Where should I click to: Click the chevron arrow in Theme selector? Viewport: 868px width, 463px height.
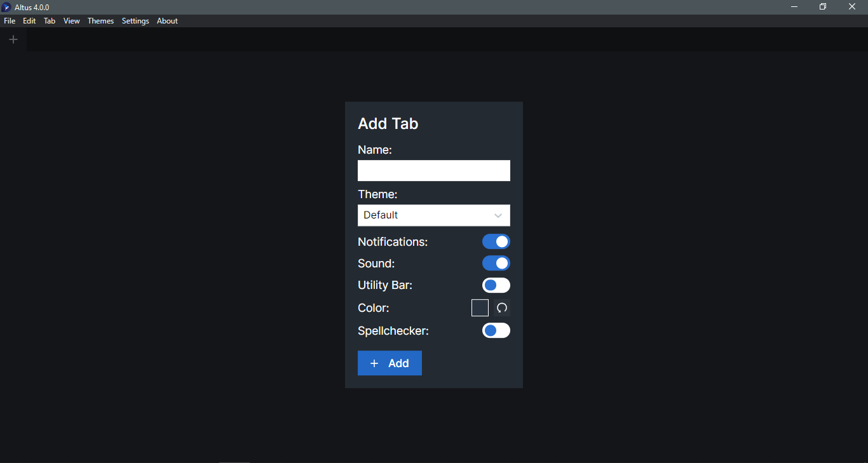pos(498,215)
